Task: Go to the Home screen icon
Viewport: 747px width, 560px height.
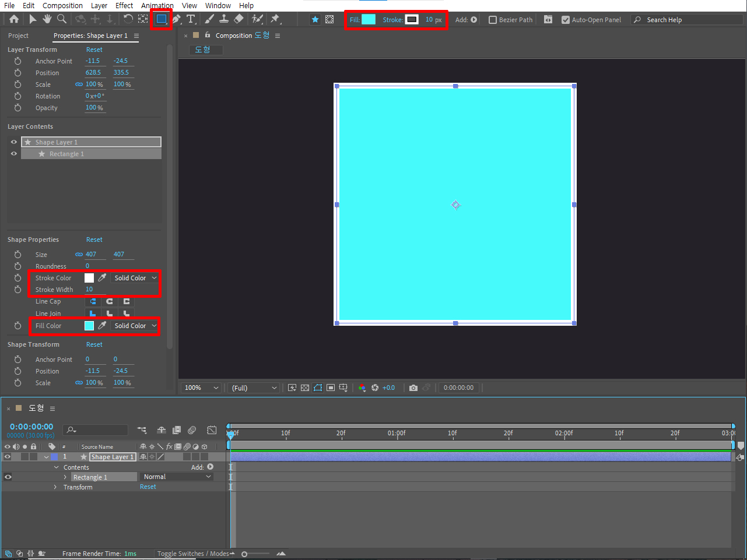Action: [14, 19]
